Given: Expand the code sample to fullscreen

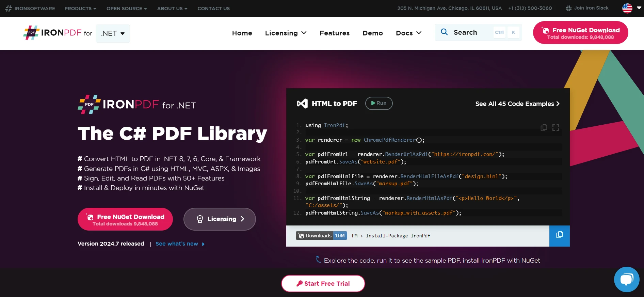Looking at the screenshot, I should pyautogui.click(x=556, y=127).
